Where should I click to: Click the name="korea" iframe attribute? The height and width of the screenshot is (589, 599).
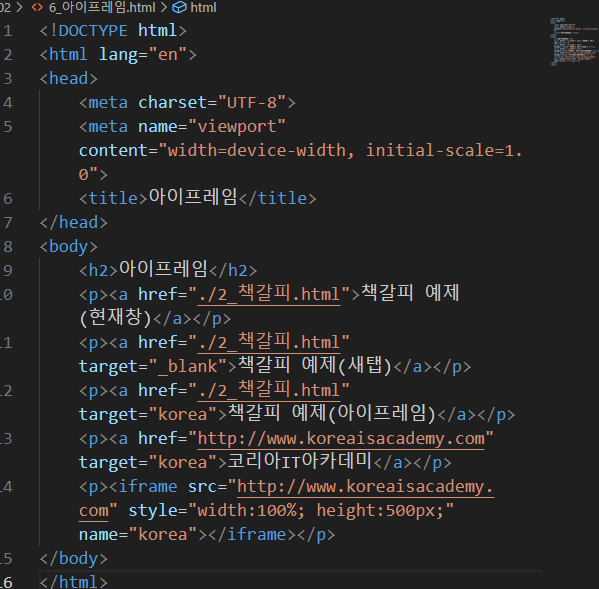pyautogui.click(x=138, y=535)
